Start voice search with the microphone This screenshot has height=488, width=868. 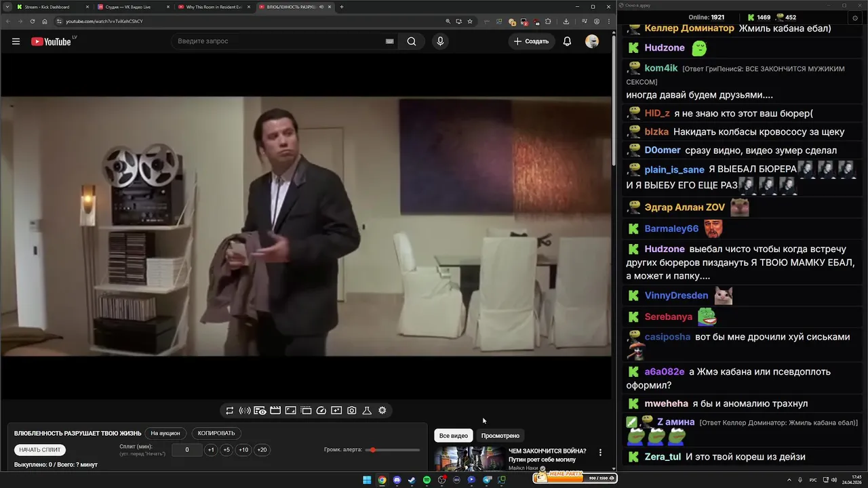click(440, 41)
